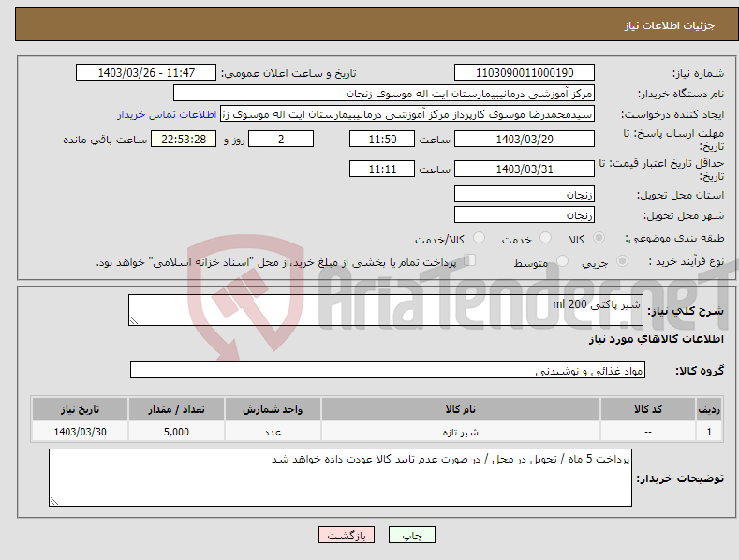Screen dimensions: 739x560
Task: Click the نام دستگاه خریدار field
Action: [x=384, y=94]
